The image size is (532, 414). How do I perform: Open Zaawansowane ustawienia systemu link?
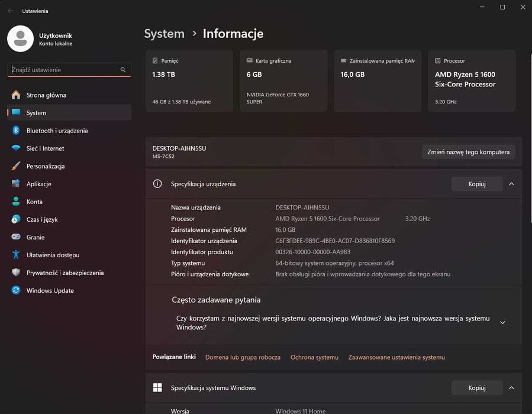tap(396, 357)
